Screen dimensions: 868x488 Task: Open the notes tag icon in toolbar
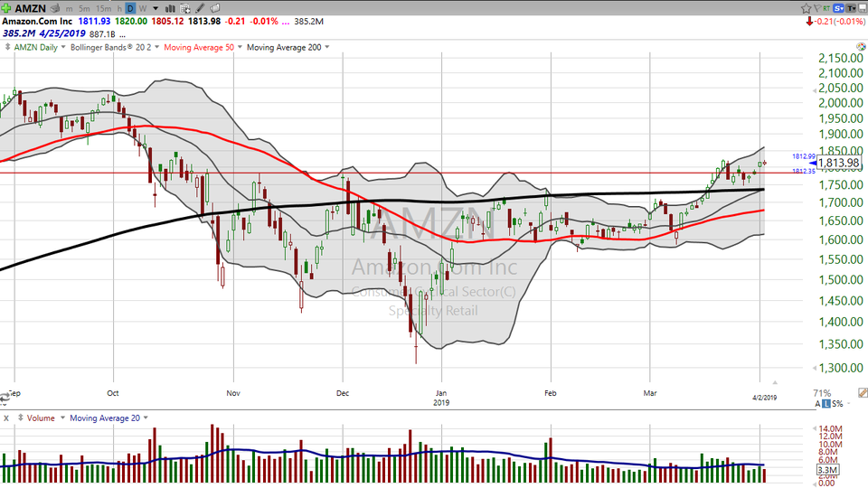(215, 8)
